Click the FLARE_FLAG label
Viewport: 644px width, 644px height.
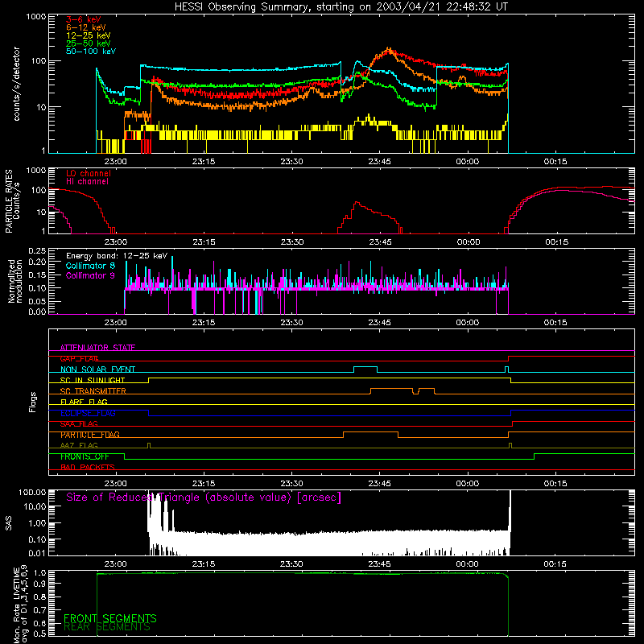(x=84, y=402)
